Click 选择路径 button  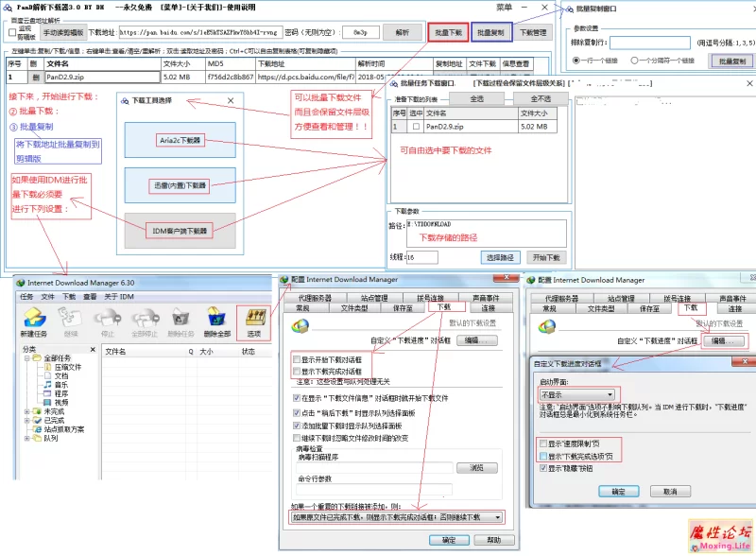tap(500, 258)
